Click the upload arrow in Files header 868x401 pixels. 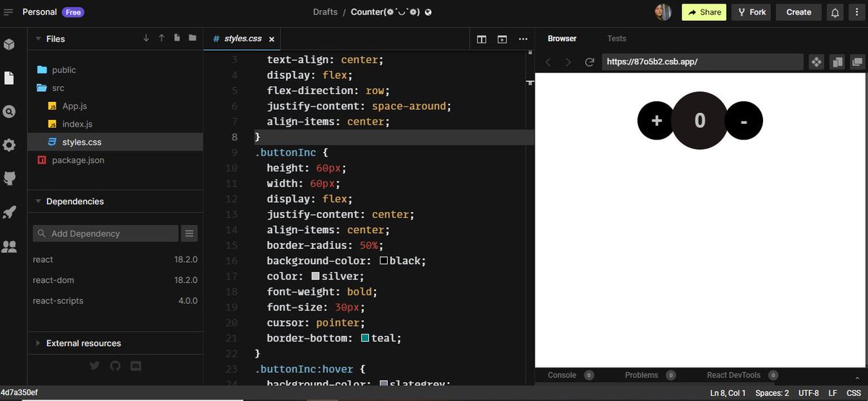coord(161,38)
